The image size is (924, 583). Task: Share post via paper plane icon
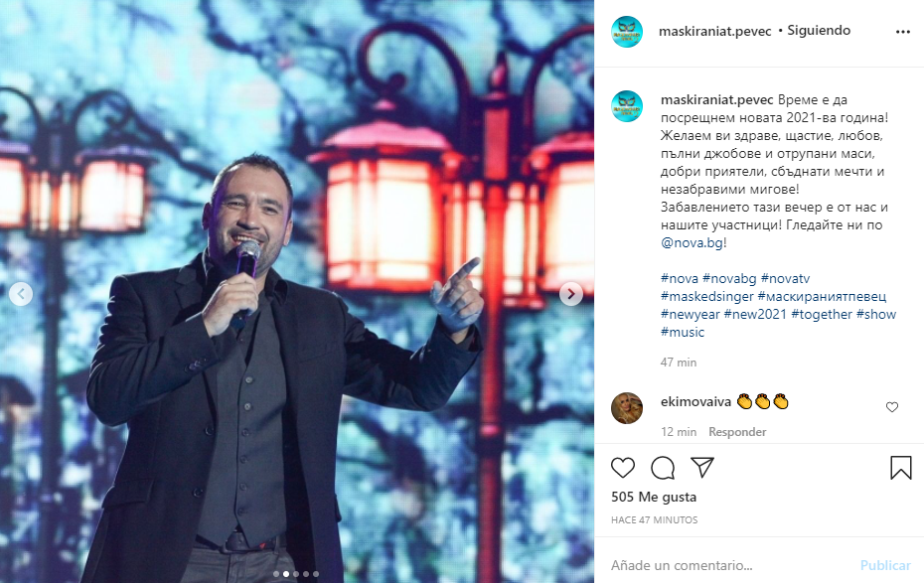702,468
